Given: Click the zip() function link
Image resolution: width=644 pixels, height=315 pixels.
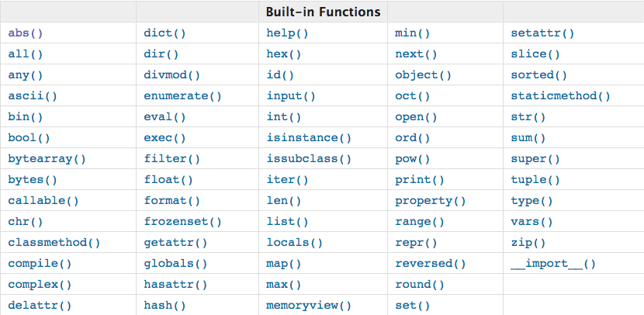Looking at the screenshot, I should click(528, 243).
